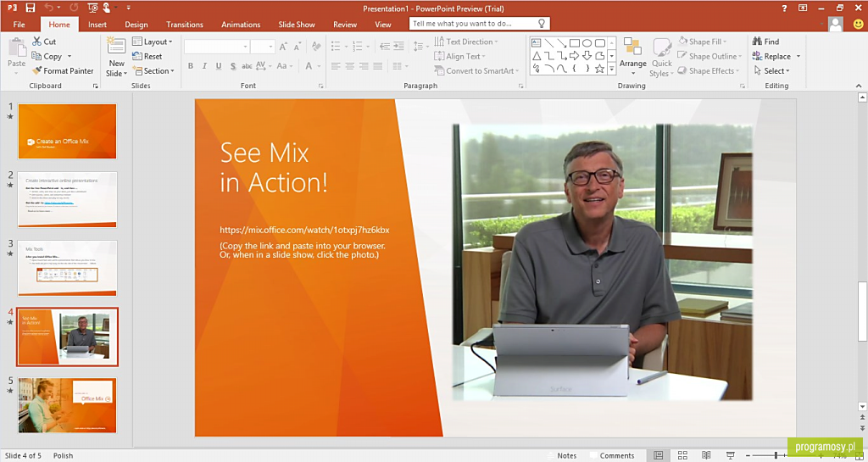Select the Rectangle shape in gallery
Screen dimensions: 868x462
pyautogui.click(x=575, y=42)
